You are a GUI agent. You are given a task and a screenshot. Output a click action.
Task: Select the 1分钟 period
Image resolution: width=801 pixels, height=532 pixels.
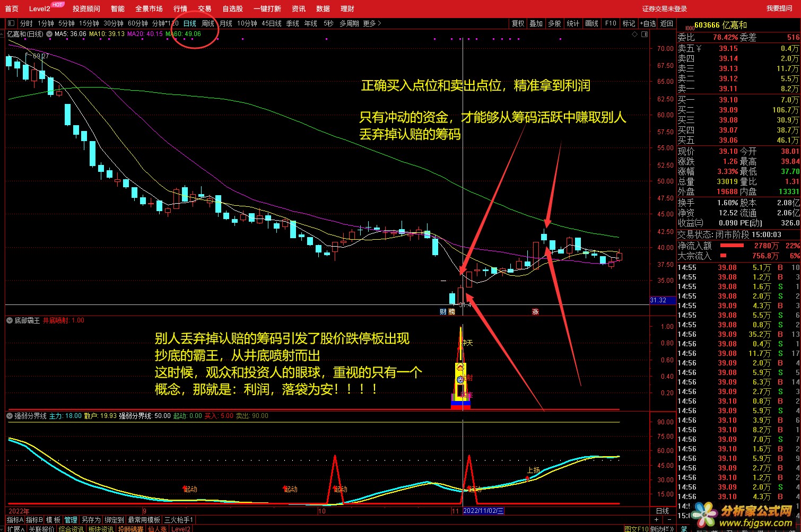click(46, 23)
